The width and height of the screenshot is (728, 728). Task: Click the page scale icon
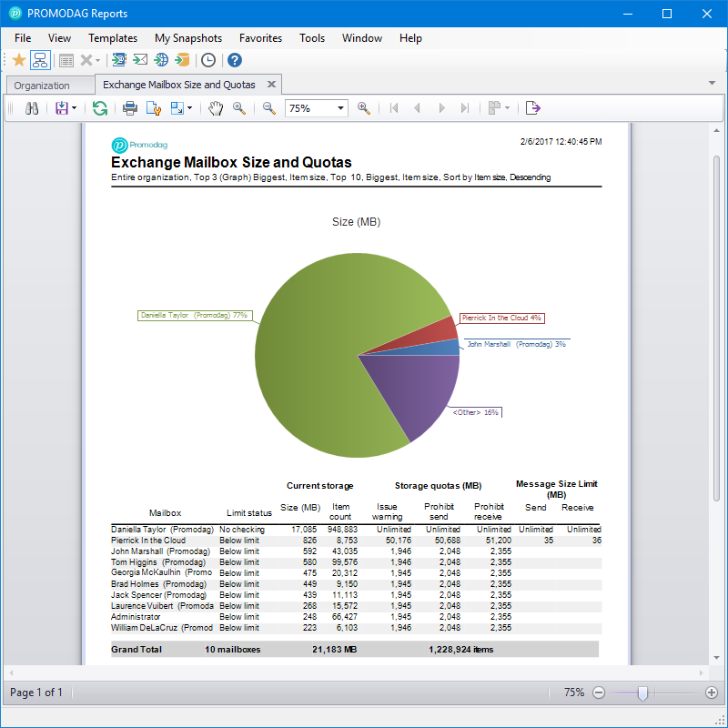[x=177, y=108]
